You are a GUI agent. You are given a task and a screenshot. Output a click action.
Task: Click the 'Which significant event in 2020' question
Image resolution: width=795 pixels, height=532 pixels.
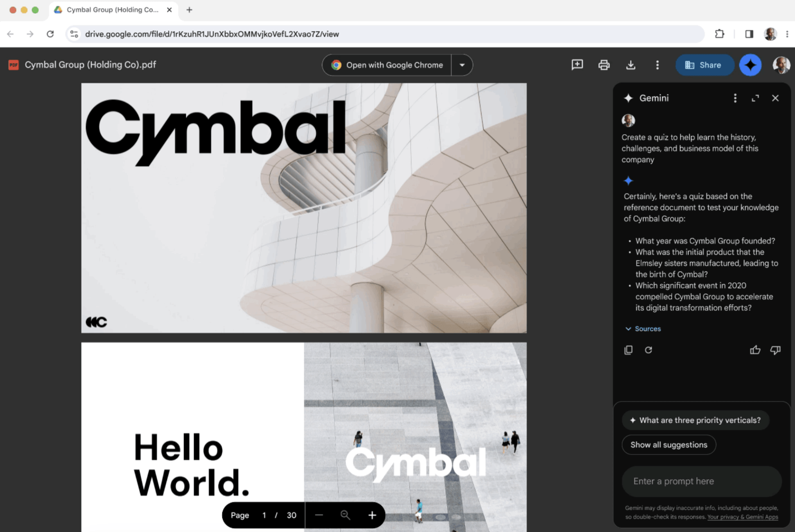click(x=705, y=297)
